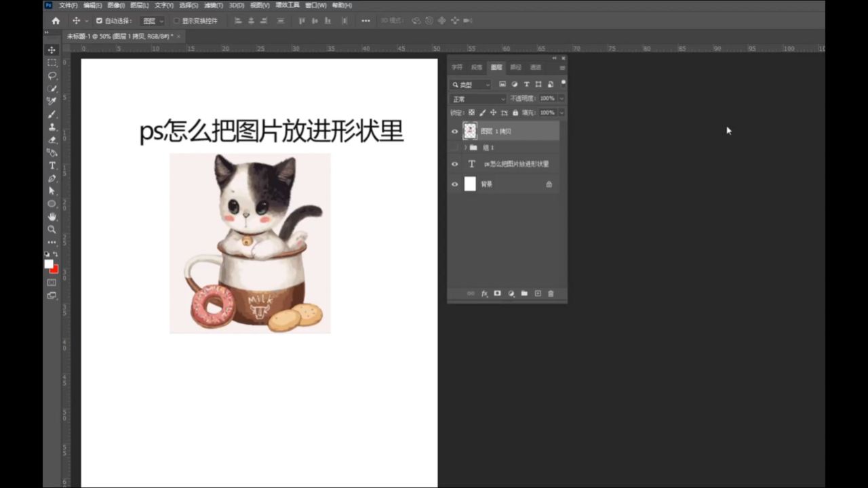This screenshot has height=488, width=868.
Task: Open the 图像(I) menu
Action: [116, 5]
